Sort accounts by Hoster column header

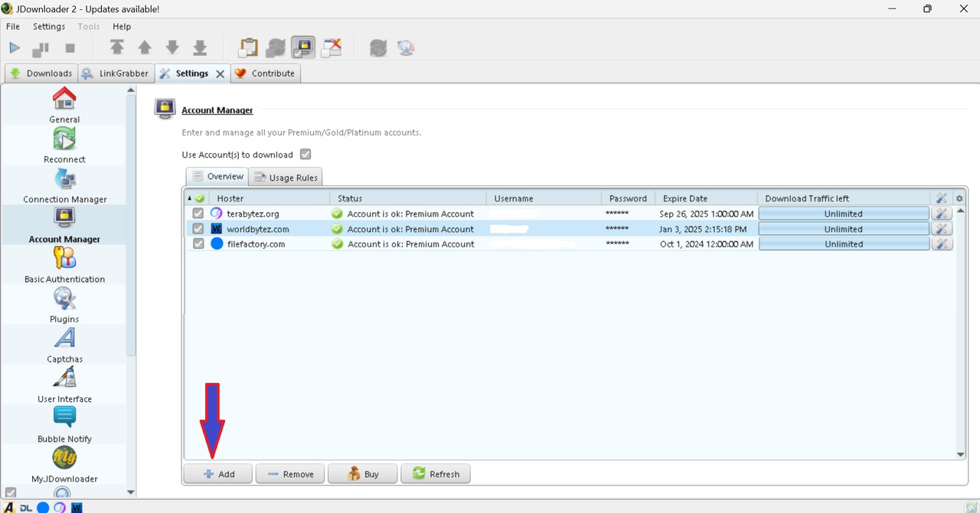pyautogui.click(x=269, y=198)
